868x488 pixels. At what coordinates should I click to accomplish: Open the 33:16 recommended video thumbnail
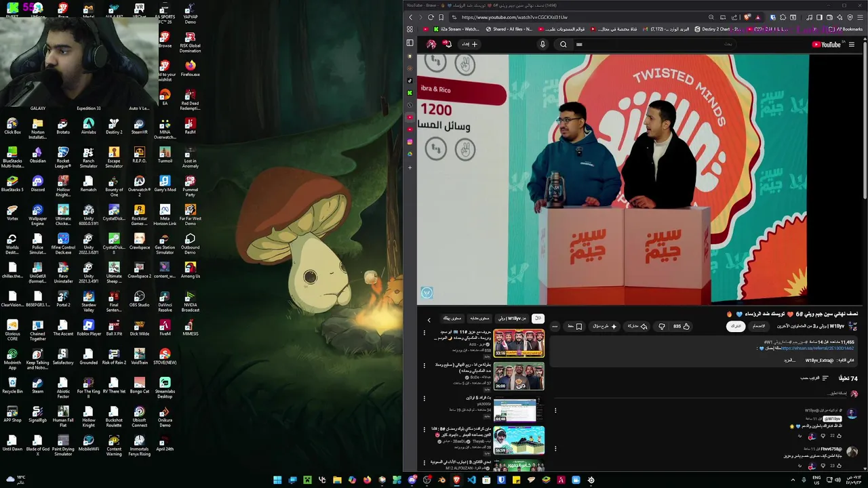[519, 343]
